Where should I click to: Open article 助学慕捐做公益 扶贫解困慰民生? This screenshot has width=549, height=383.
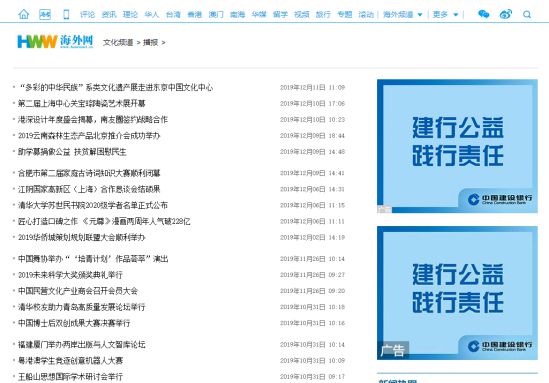coord(72,152)
